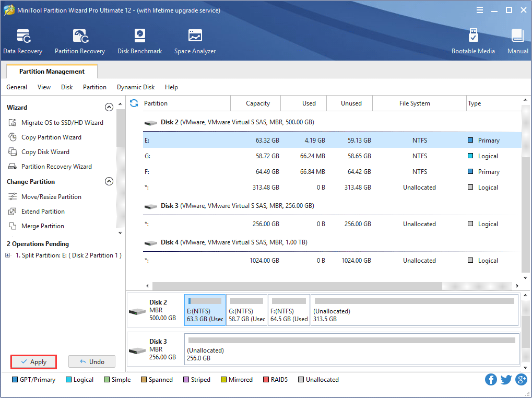532x398 pixels.
Task: Select Disk 2 header in partition list
Action: coord(229,122)
